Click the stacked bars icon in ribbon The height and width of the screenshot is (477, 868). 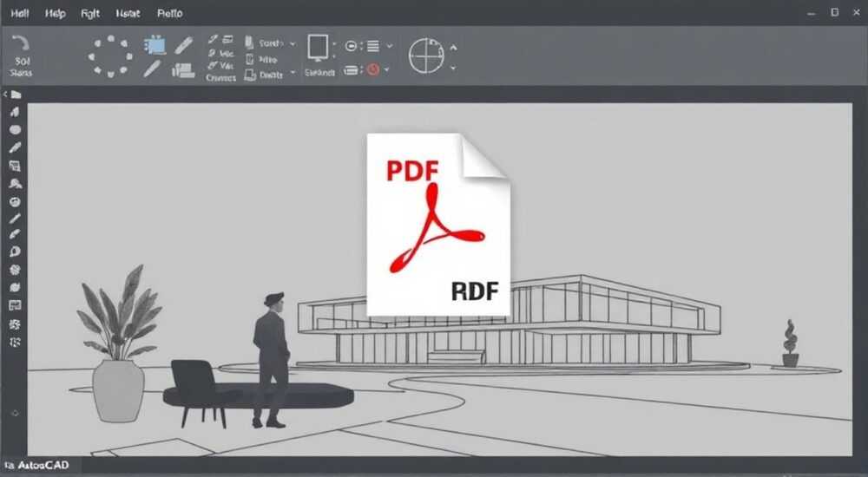(x=183, y=70)
